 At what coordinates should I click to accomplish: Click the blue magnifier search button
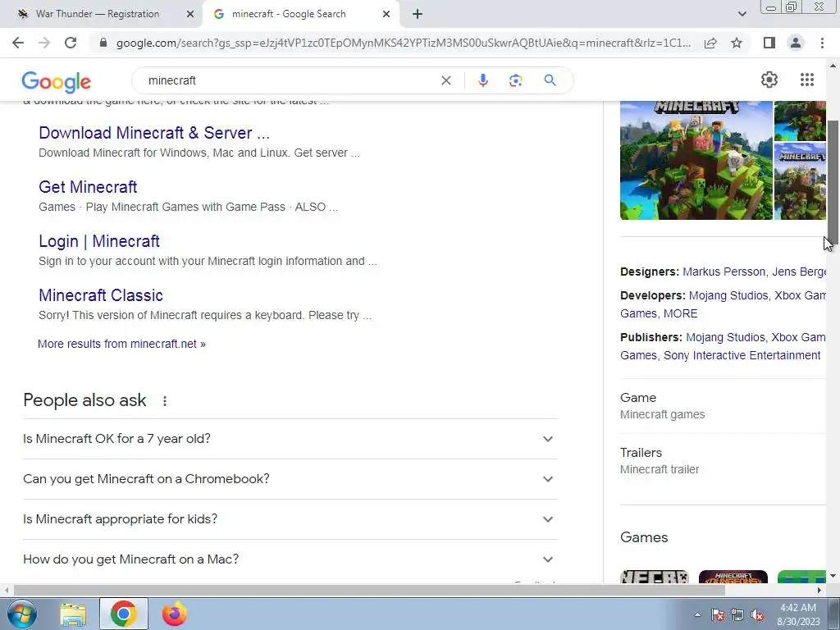pyautogui.click(x=550, y=80)
